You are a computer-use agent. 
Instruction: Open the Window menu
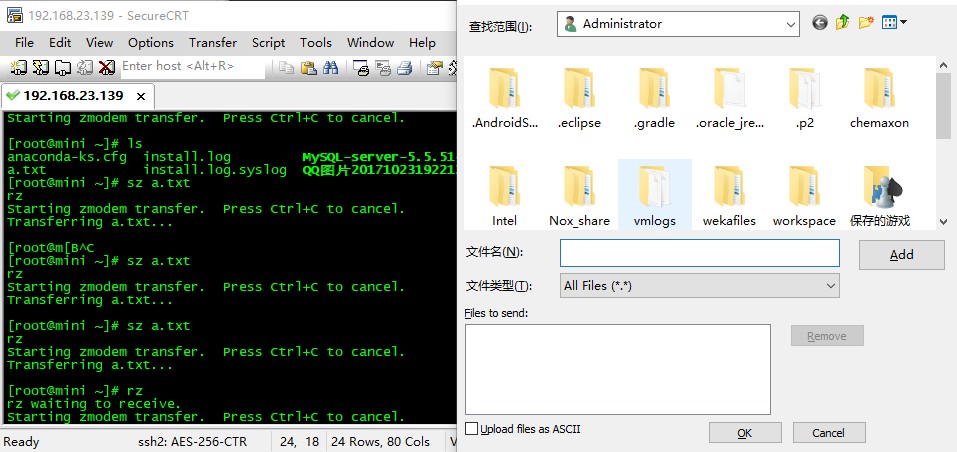click(x=370, y=43)
